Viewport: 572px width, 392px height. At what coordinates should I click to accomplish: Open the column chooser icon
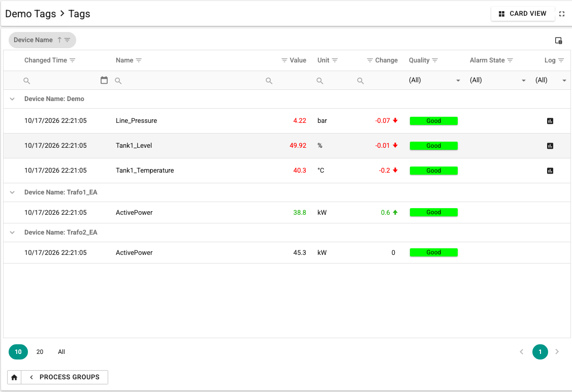coord(558,41)
